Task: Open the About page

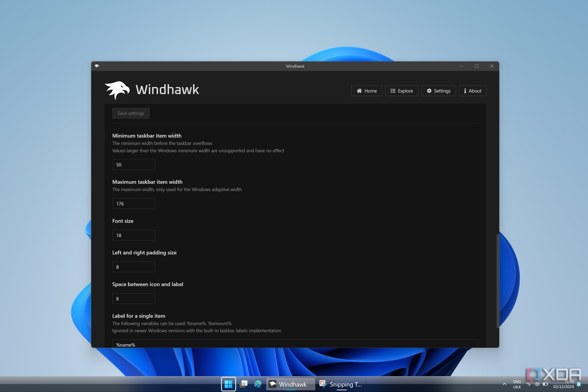Action: [472, 91]
